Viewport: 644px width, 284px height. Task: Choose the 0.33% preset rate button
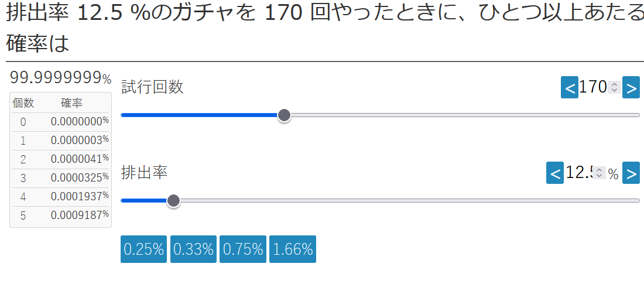click(193, 249)
